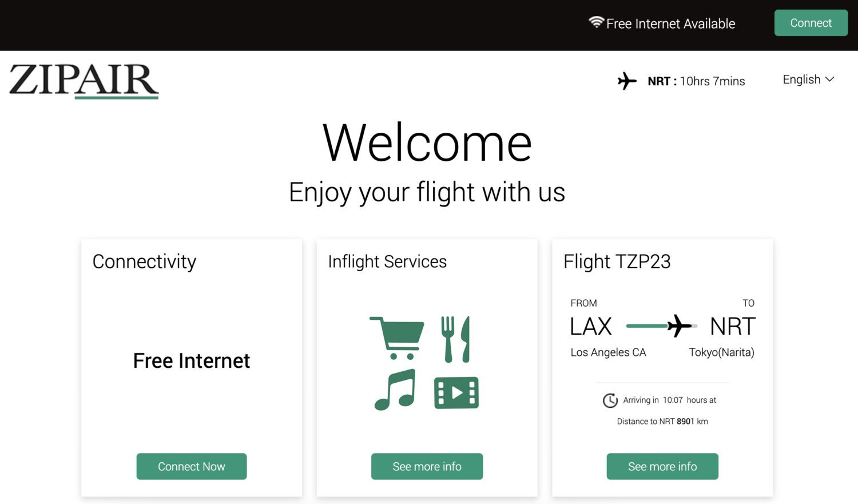This screenshot has height=504, width=858.
Task: Click the clock icon beside arrival time
Action: point(610,400)
